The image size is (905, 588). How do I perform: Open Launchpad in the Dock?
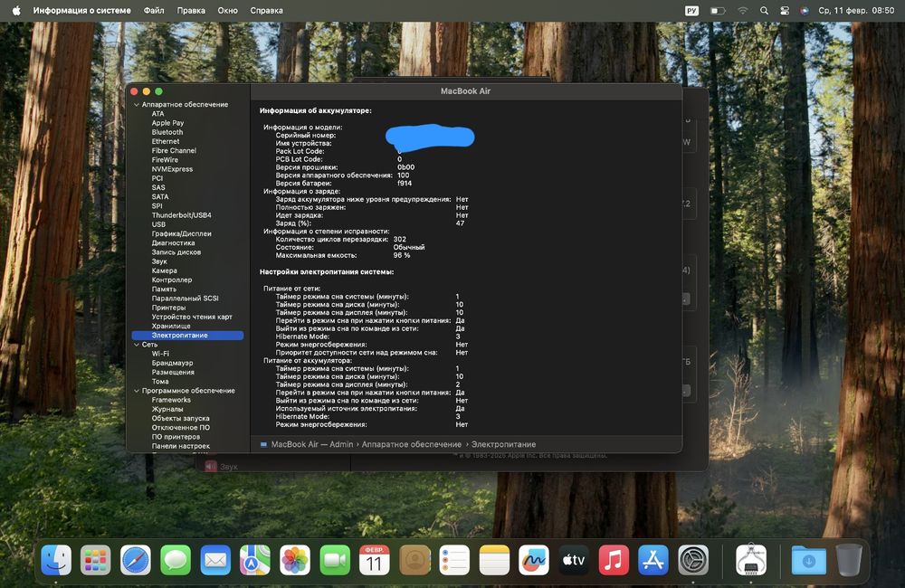[x=96, y=560]
